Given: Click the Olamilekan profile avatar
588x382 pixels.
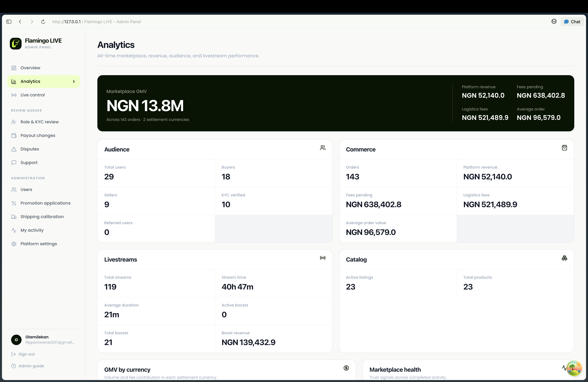Looking at the screenshot, I should [16, 340].
